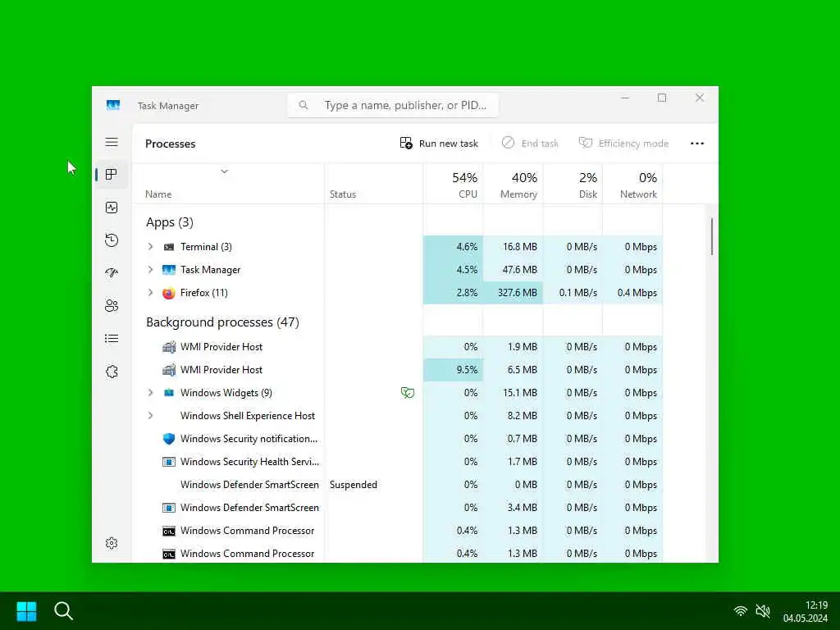Open the hamburger navigation menu
The image size is (840, 630).
[x=112, y=142]
